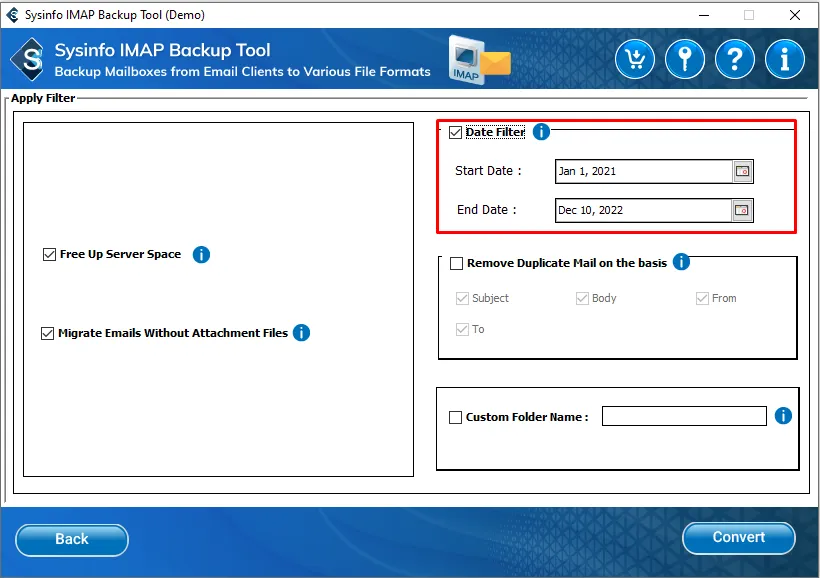Toggle the From checkbox
This screenshot has height=578, width=820.
point(702,298)
